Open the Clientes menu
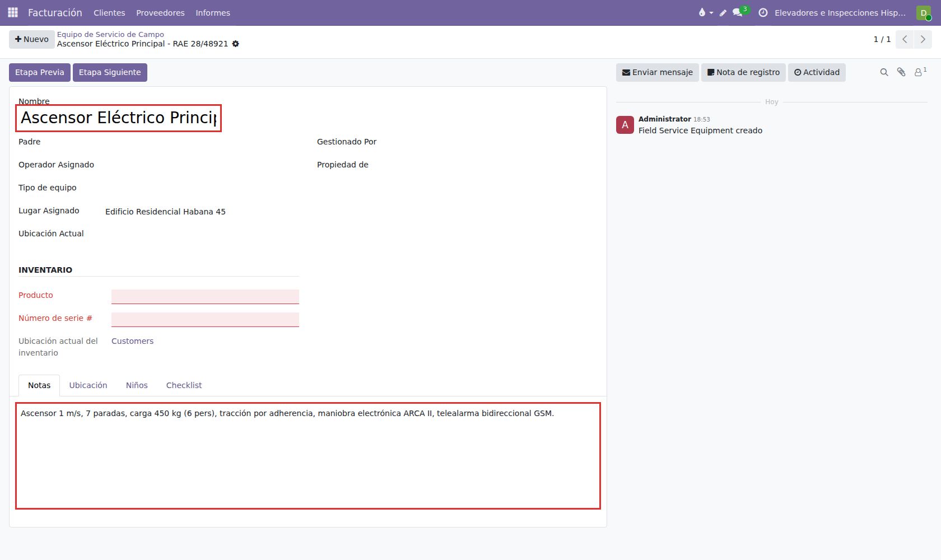This screenshot has height=560, width=941. click(x=109, y=12)
